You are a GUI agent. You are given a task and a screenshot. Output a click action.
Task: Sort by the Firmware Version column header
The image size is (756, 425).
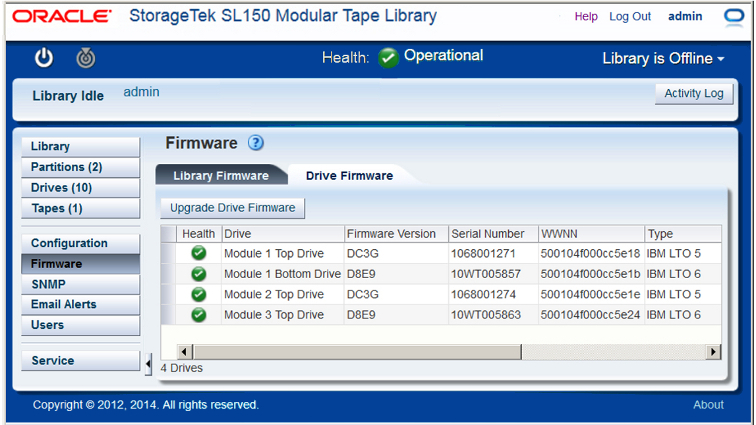click(x=396, y=234)
